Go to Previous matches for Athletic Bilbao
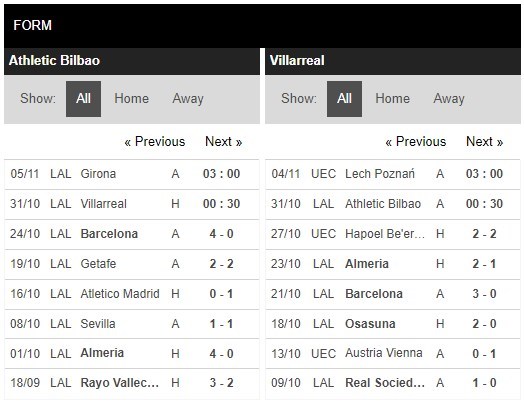This screenshot has height=409, width=524. coord(154,142)
